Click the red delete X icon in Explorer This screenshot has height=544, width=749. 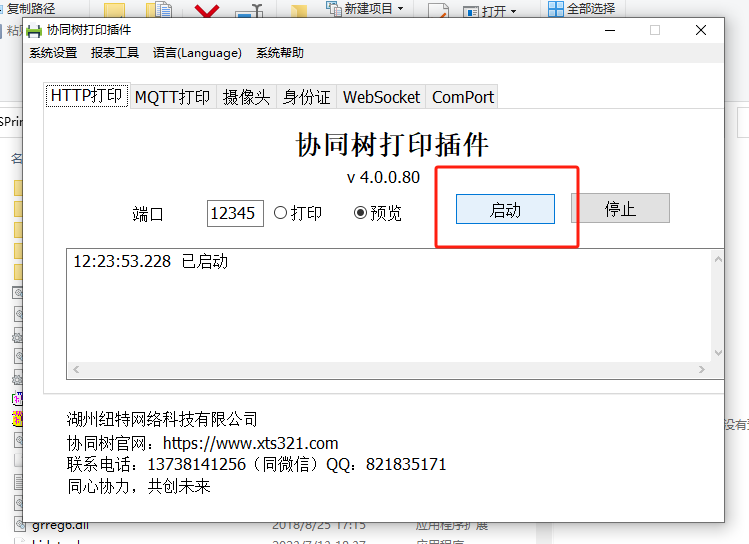click(207, 11)
